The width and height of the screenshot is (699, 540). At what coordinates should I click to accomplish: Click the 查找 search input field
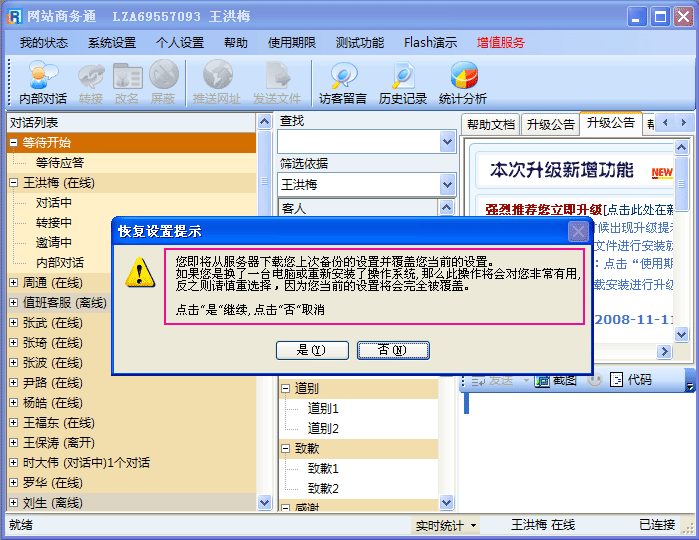pyautogui.click(x=357, y=142)
